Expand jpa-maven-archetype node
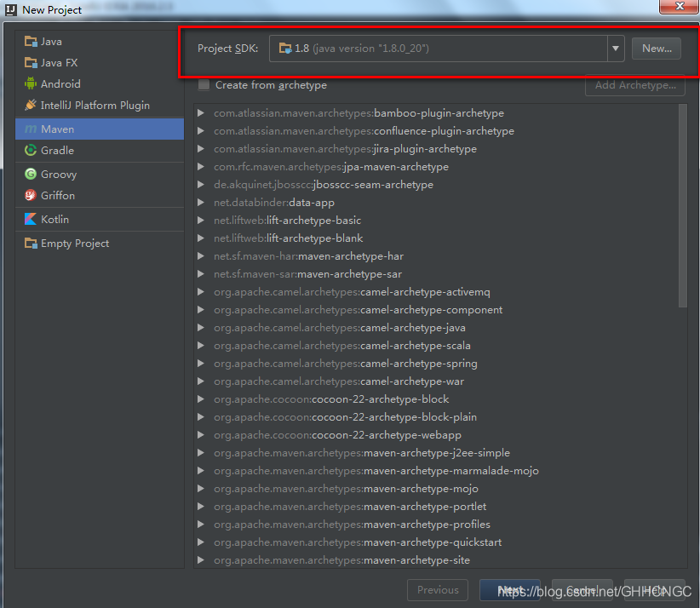The image size is (700, 608). click(201, 167)
